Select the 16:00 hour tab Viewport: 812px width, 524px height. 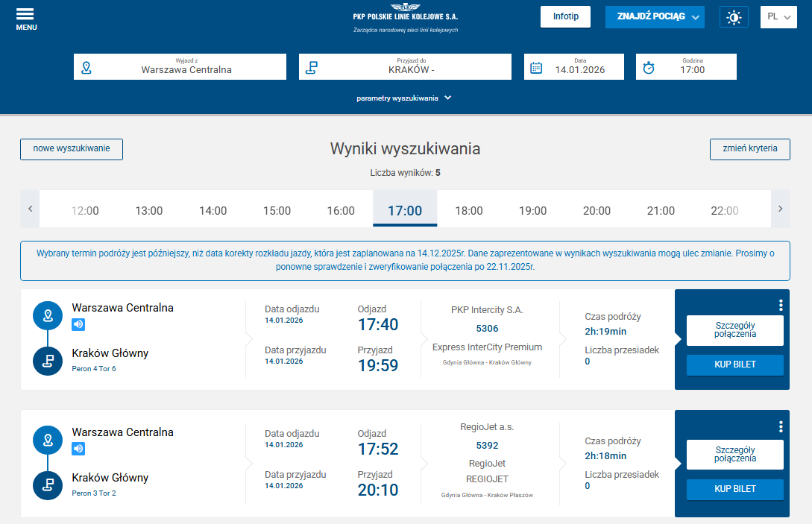tap(341, 210)
